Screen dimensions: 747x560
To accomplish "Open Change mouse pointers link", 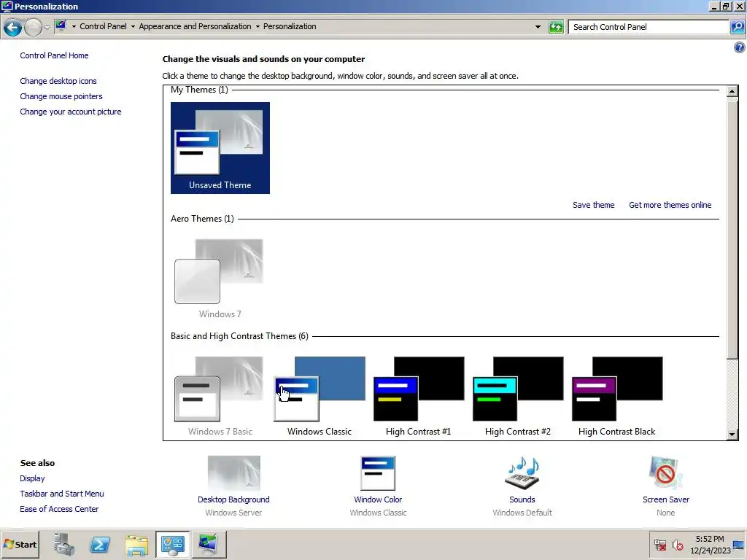I will click(x=61, y=96).
